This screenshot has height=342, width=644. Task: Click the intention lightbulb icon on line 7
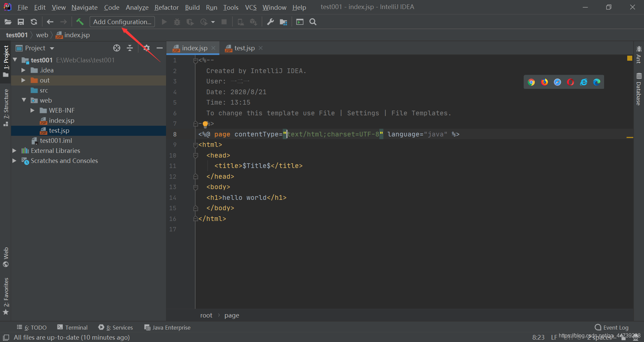pos(205,124)
